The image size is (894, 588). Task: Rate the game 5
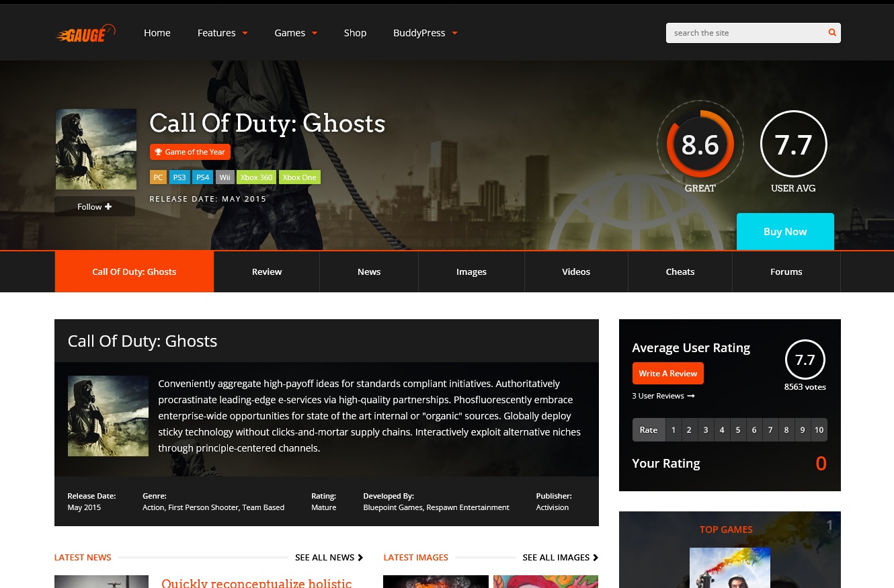click(738, 430)
